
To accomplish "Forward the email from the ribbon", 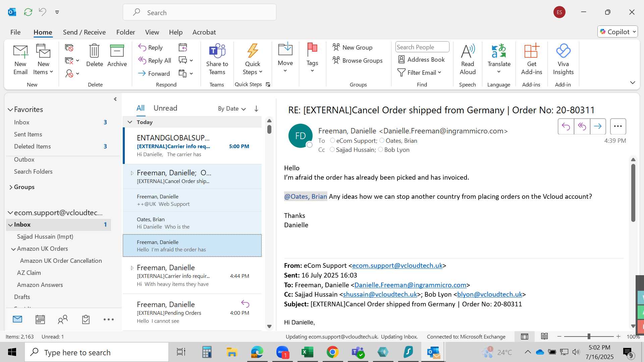I will (154, 73).
